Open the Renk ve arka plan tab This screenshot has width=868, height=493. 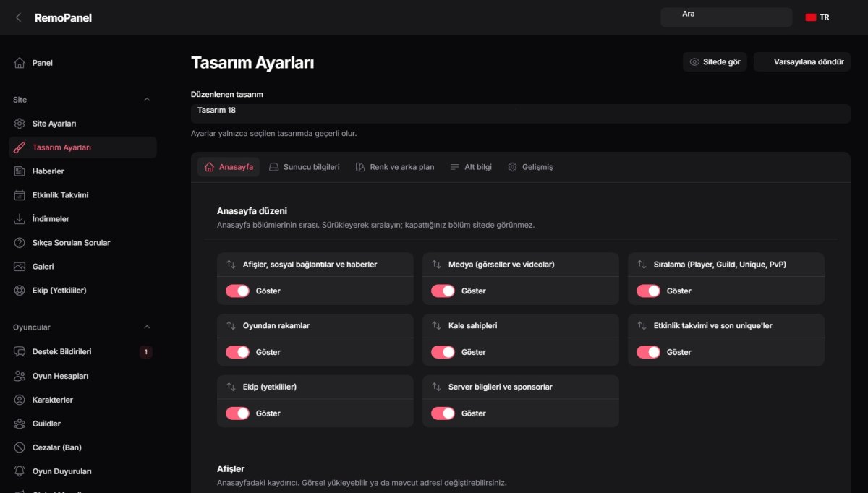395,167
